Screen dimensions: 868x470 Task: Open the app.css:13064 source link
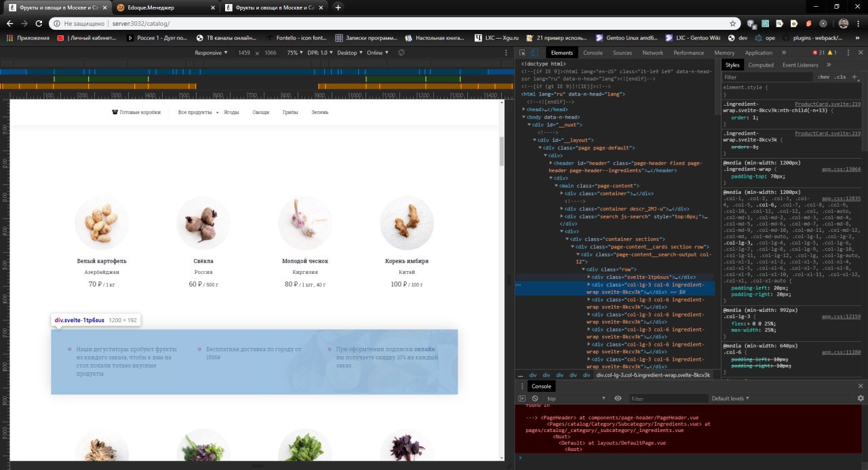pos(841,170)
